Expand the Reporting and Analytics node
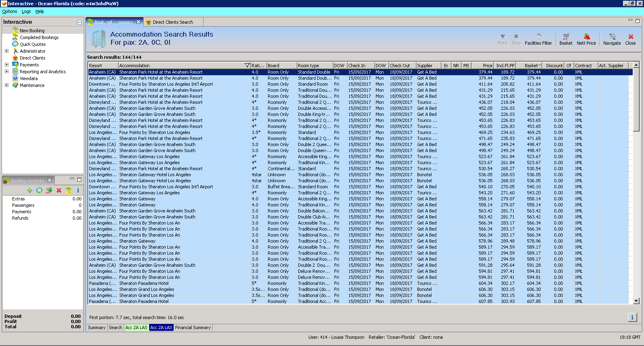644x346 pixels. [x=6, y=72]
